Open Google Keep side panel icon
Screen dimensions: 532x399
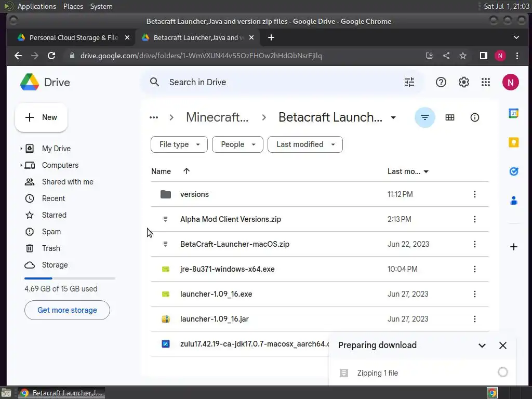click(x=513, y=142)
